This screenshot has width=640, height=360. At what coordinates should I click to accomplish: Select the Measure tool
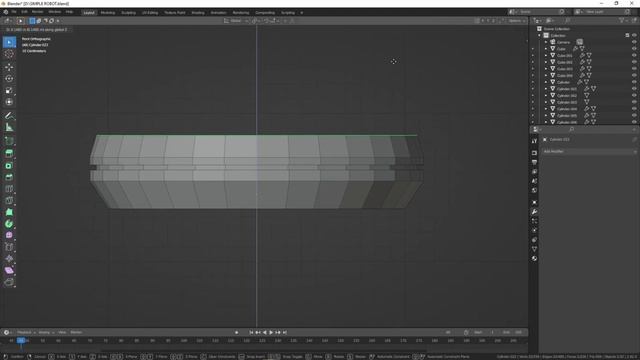coord(9,128)
